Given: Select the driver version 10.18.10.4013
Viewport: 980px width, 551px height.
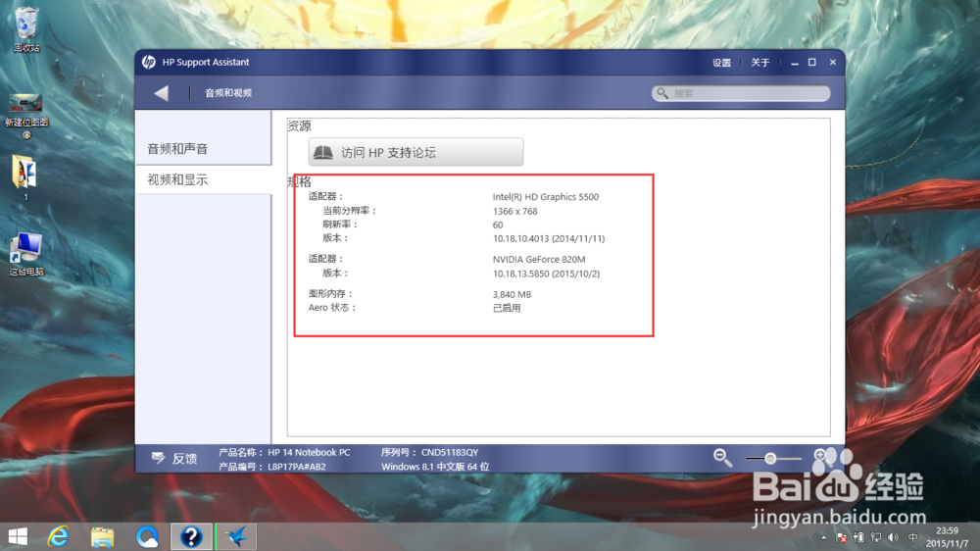Looking at the screenshot, I should click(520, 239).
